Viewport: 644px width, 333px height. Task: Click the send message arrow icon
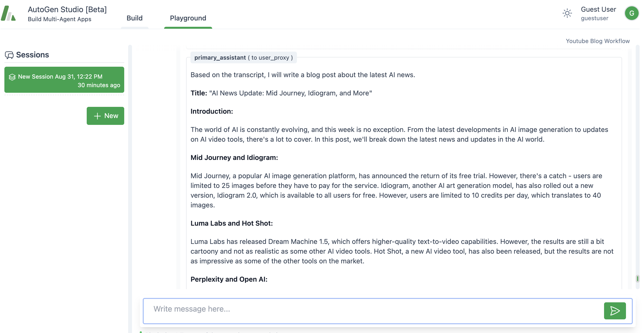point(615,311)
